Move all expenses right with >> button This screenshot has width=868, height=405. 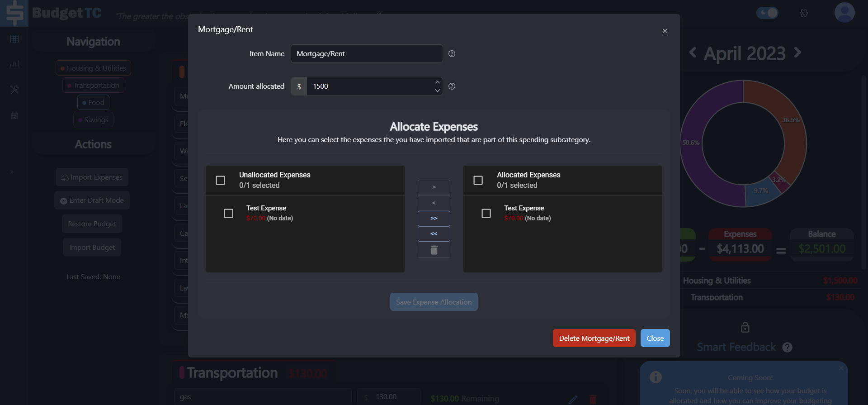tap(434, 219)
